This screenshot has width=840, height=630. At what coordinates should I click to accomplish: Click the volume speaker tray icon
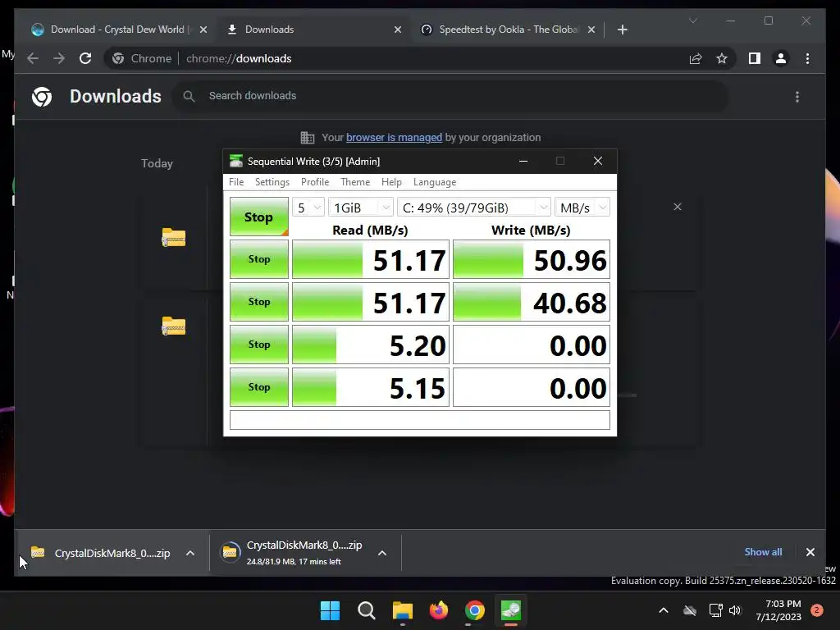735,610
